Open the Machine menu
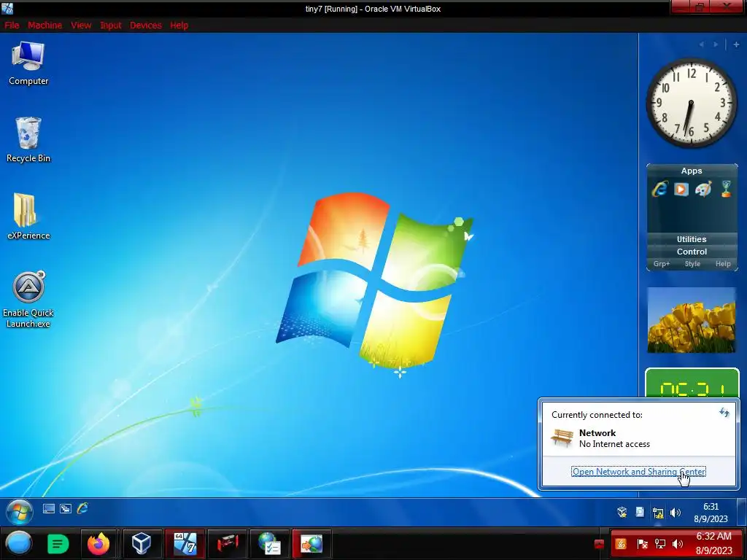The width and height of the screenshot is (747, 560). (x=44, y=26)
